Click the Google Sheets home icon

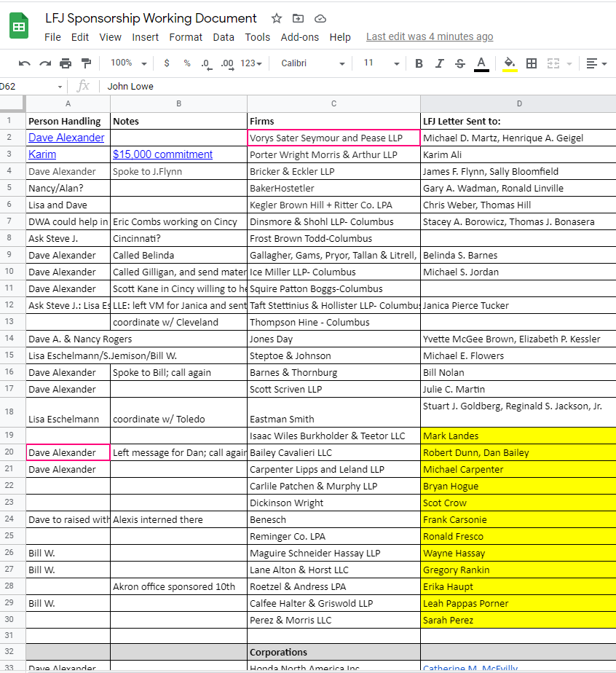pyautogui.click(x=19, y=26)
